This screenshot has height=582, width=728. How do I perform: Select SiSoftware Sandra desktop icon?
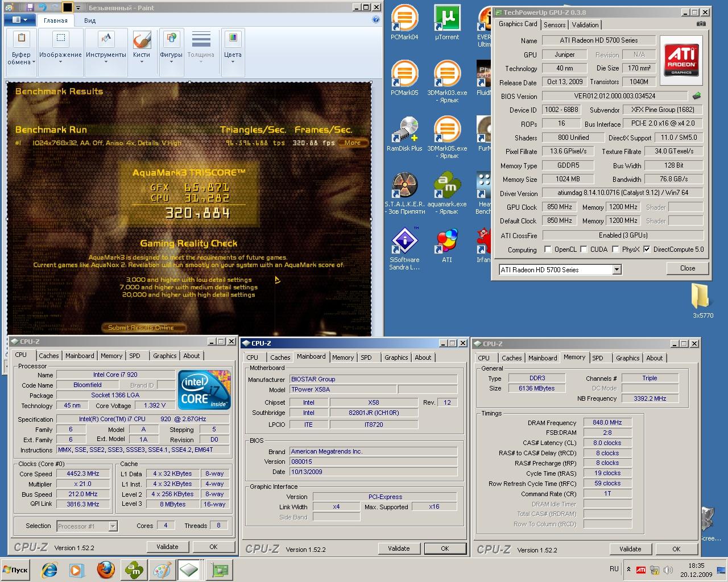(404, 249)
